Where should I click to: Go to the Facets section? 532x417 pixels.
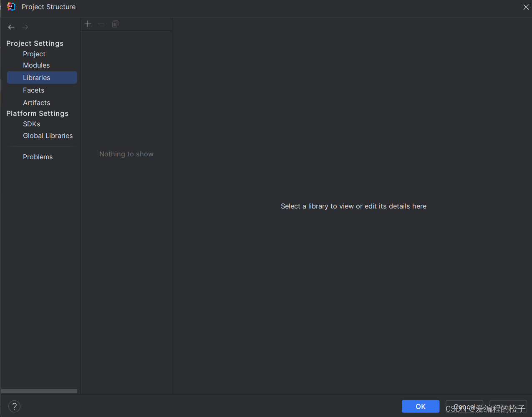(33, 90)
